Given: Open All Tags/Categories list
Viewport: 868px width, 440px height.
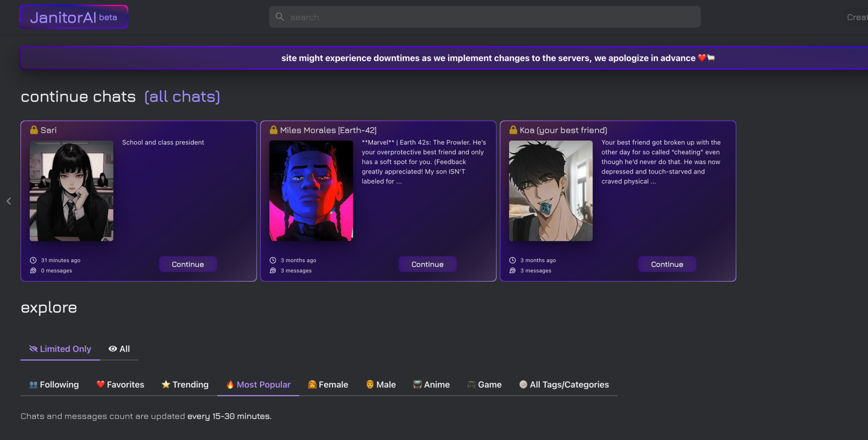Looking at the screenshot, I should click(x=564, y=385).
